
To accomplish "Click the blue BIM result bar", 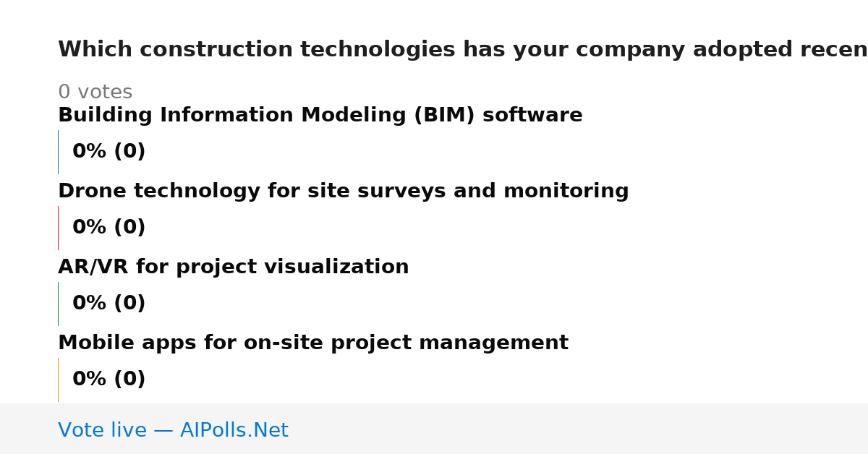I will coord(58,152).
